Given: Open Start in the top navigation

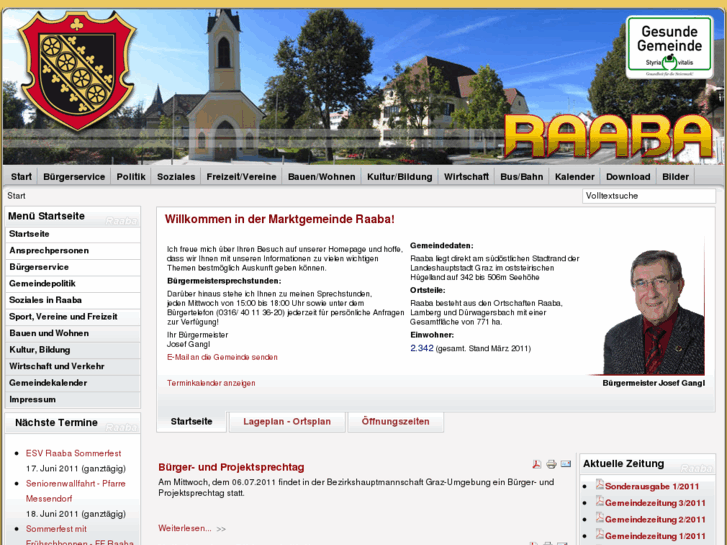Looking at the screenshot, I should [21, 177].
